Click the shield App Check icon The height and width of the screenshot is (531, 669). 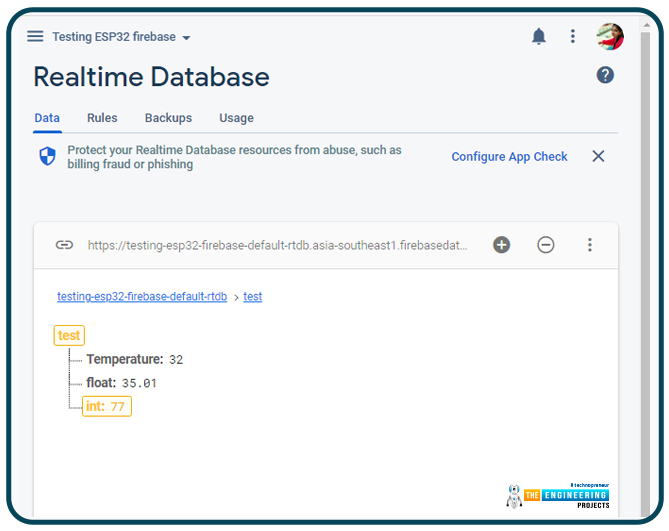coord(47,157)
